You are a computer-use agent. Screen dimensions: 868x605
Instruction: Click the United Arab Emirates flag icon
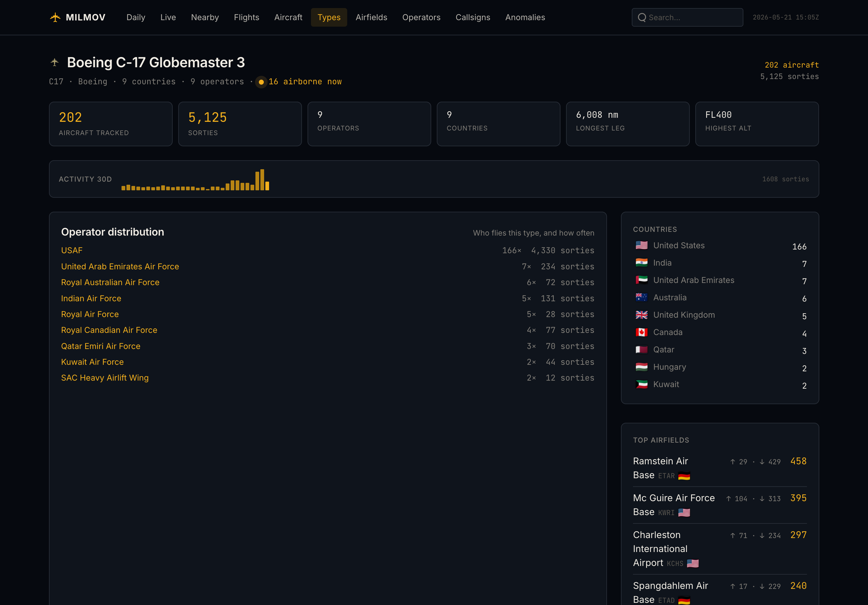pyautogui.click(x=642, y=280)
